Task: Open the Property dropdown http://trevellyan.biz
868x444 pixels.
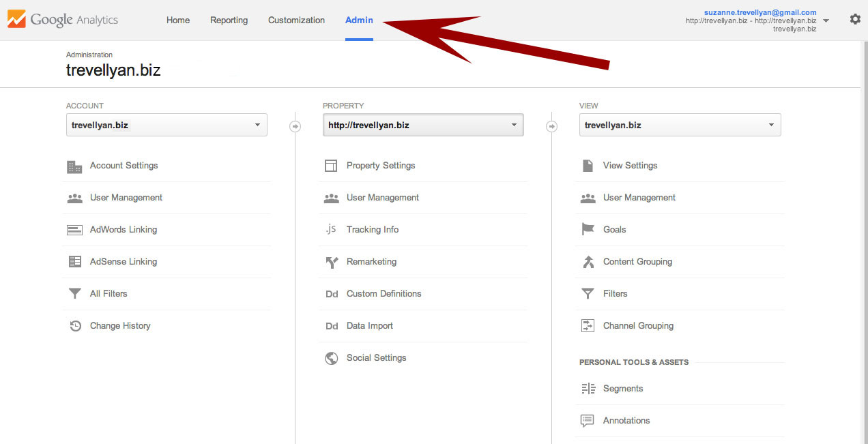Action: [x=423, y=125]
